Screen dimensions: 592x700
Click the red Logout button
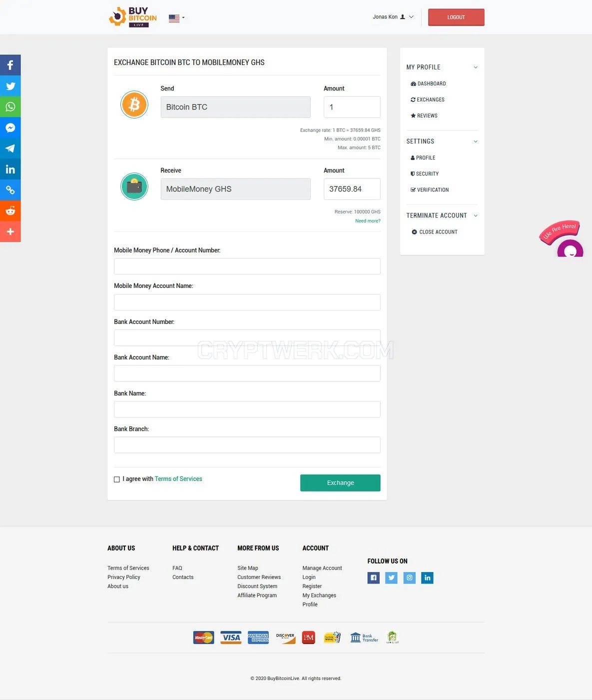pyautogui.click(x=456, y=17)
